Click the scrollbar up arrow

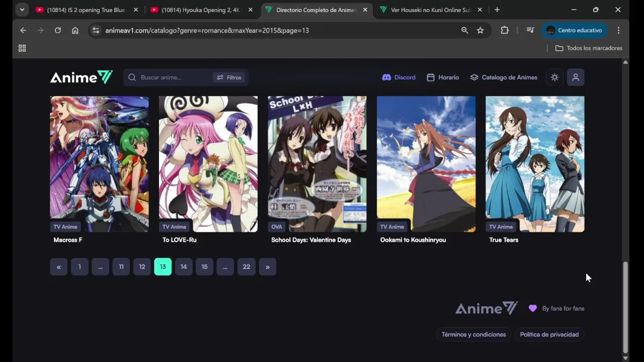click(625, 62)
